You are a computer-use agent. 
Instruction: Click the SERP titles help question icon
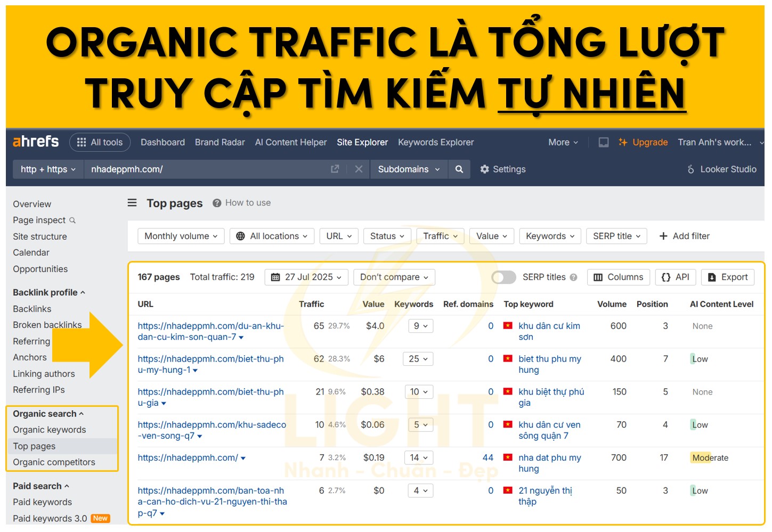(573, 277)
